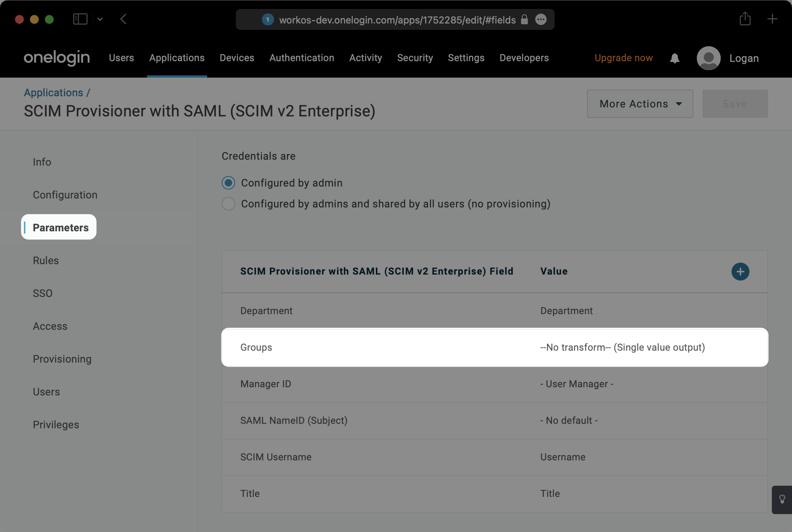This screenshot has height=532, width=792.
Task: Open the Applications menu item
Action: (176, 57)
